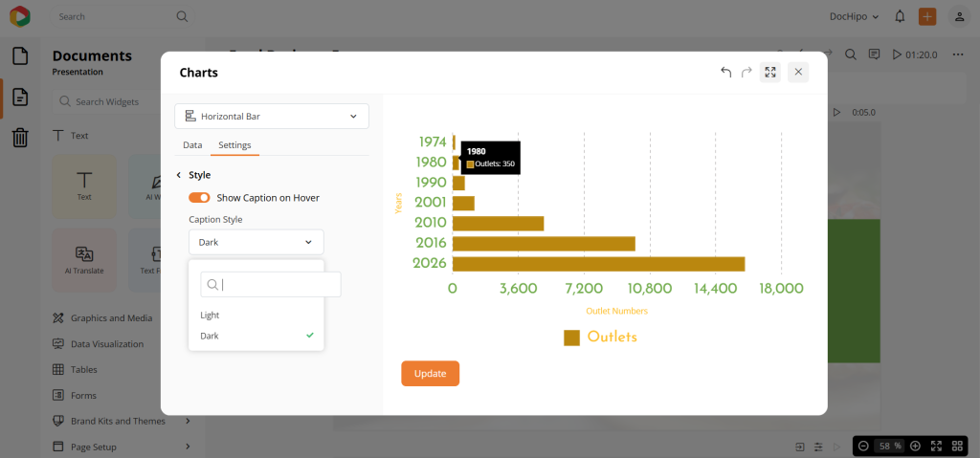
Task: Open the Forms widget category
Action: coord(75,396)
